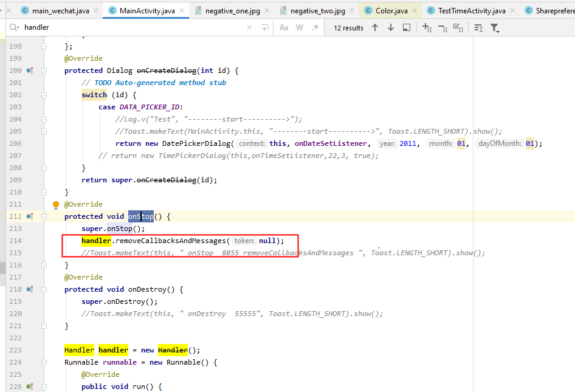Screen dimensions: 575x392
Task: Clear the search text
Action: [249, 27]
